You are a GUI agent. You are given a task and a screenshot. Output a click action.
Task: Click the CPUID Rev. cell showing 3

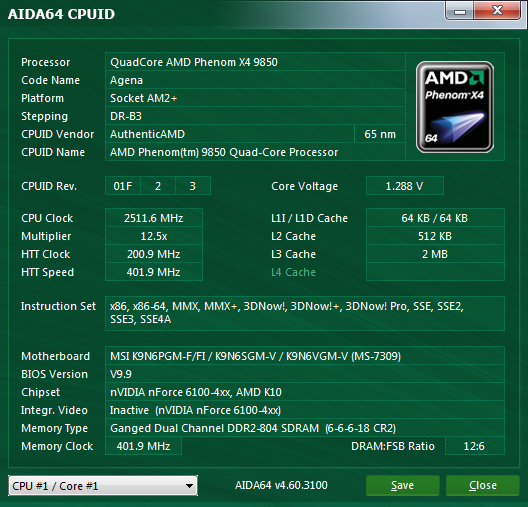(x=193, y=186)
